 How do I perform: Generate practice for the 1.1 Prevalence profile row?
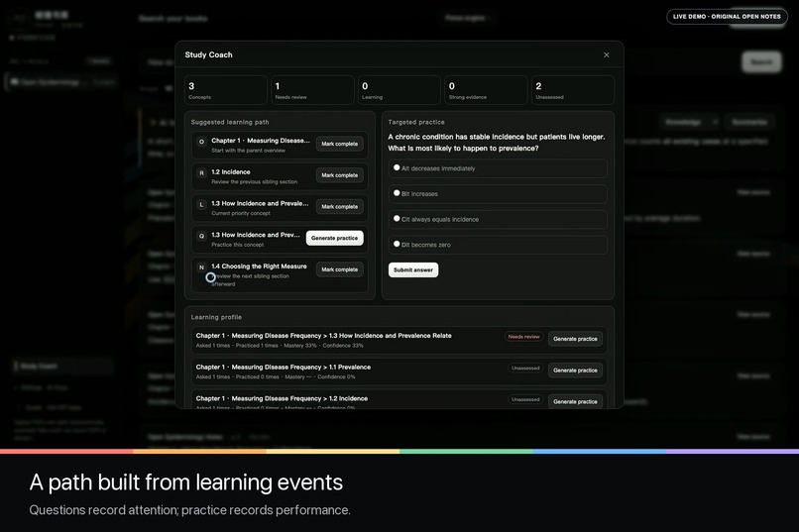pyautogui.click(x=575, y=371)
